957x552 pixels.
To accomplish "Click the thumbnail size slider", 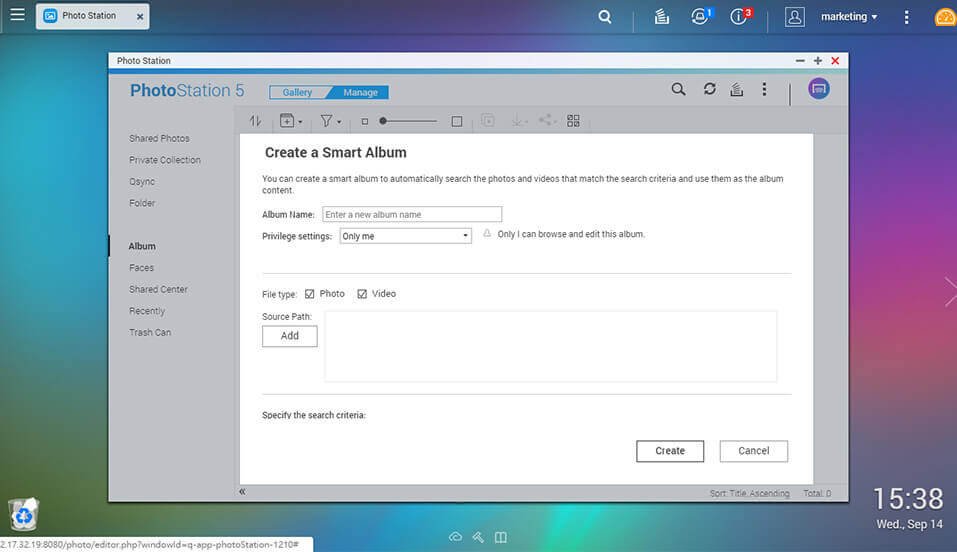I will [x=408, y=121].
